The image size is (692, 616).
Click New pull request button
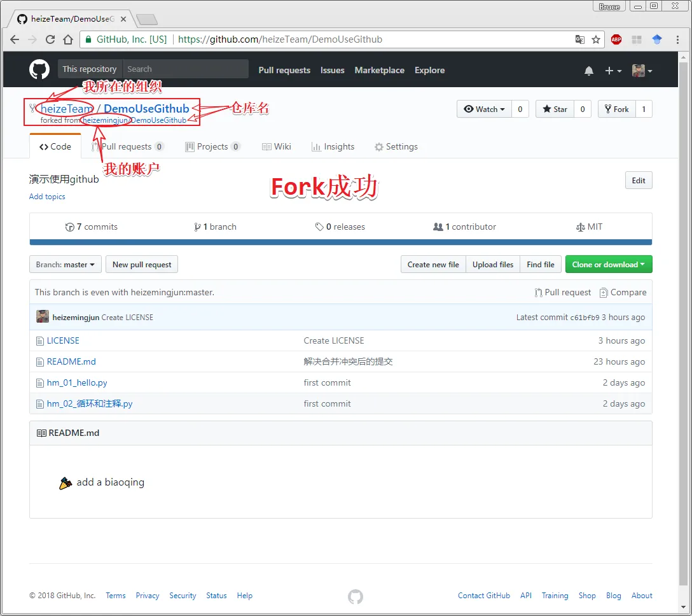[x=142, y=265]
